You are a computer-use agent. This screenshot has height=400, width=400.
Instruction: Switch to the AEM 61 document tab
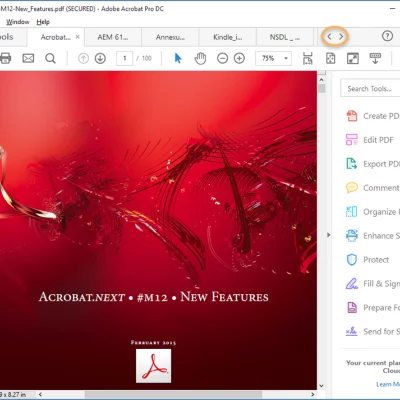click(113, 37)
